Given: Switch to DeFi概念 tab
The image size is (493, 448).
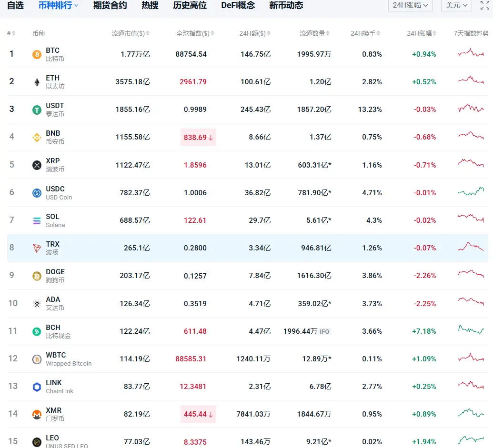Looking at the screenshot, I should point(238,5).
